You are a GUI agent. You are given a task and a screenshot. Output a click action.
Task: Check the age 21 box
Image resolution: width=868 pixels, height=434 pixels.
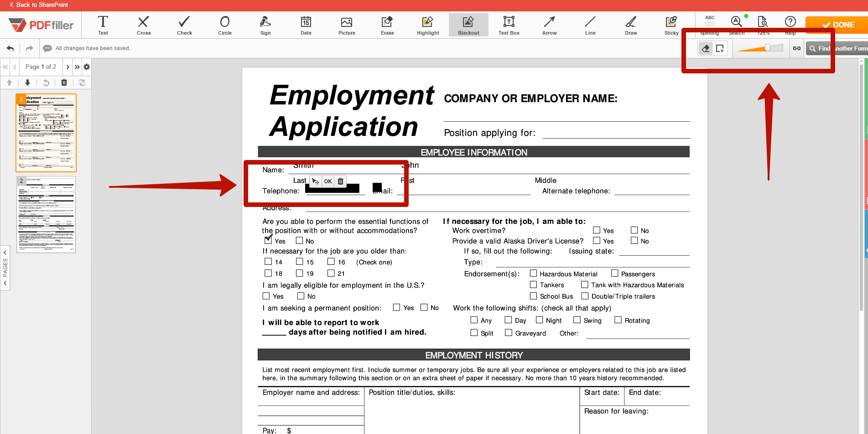click(331, 273)
